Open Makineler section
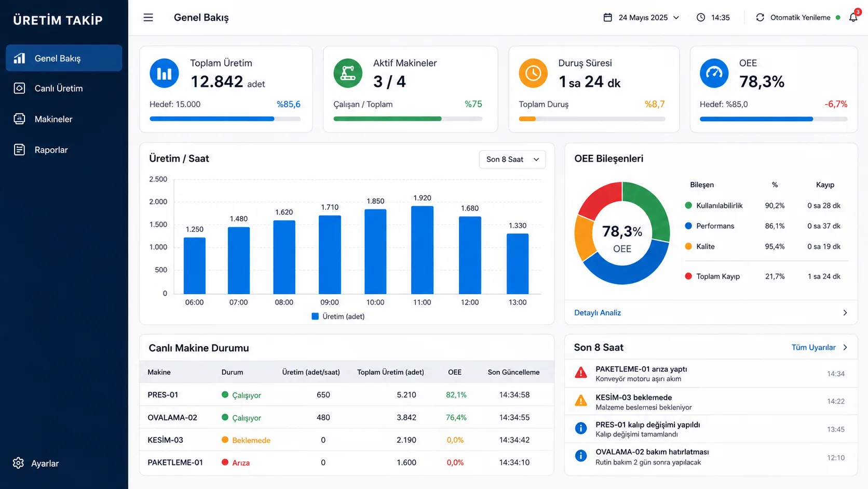The width and height of the screenshot is (868, 489). pos(64,119)
